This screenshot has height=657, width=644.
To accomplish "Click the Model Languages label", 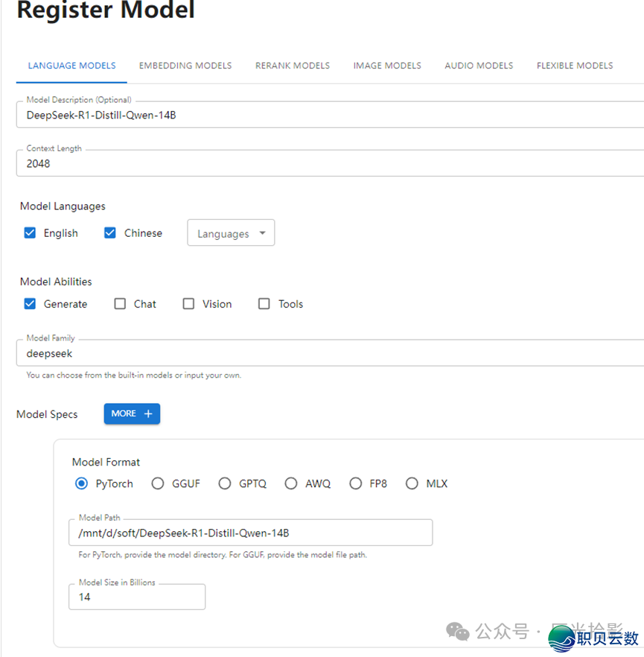I will (63, 206).
